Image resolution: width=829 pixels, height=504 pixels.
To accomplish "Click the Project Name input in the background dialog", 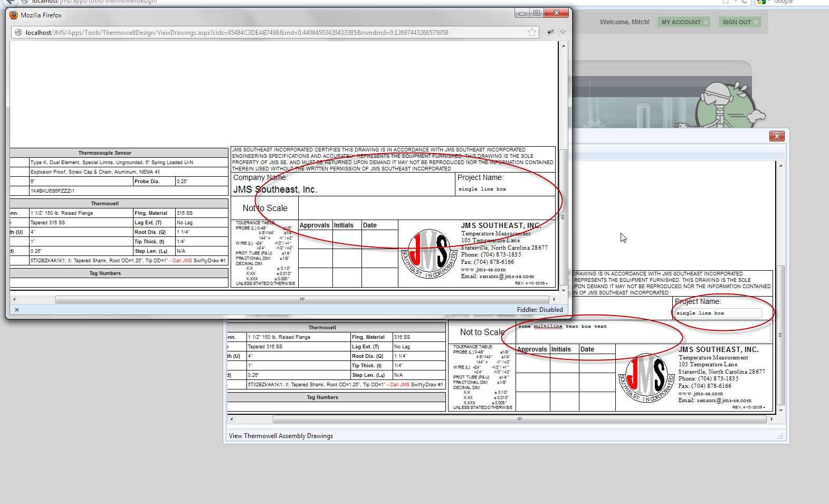I will [x=718, y=313].
